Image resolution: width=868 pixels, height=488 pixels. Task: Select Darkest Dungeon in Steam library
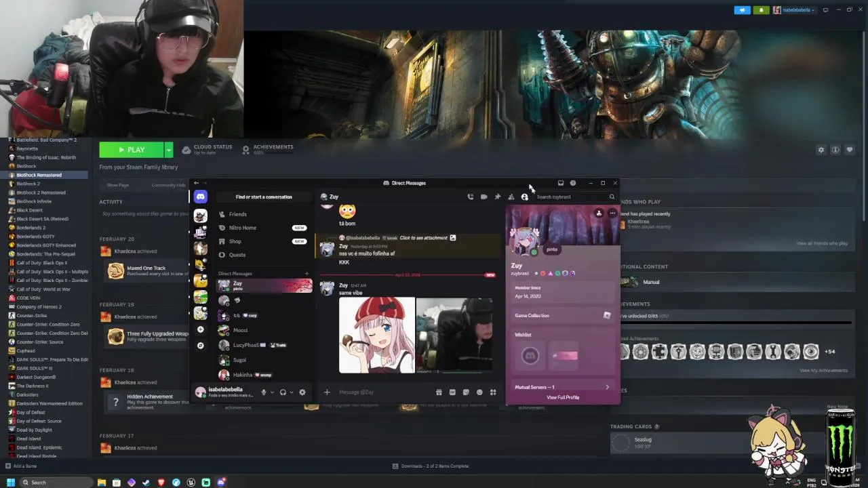[36, 378]
